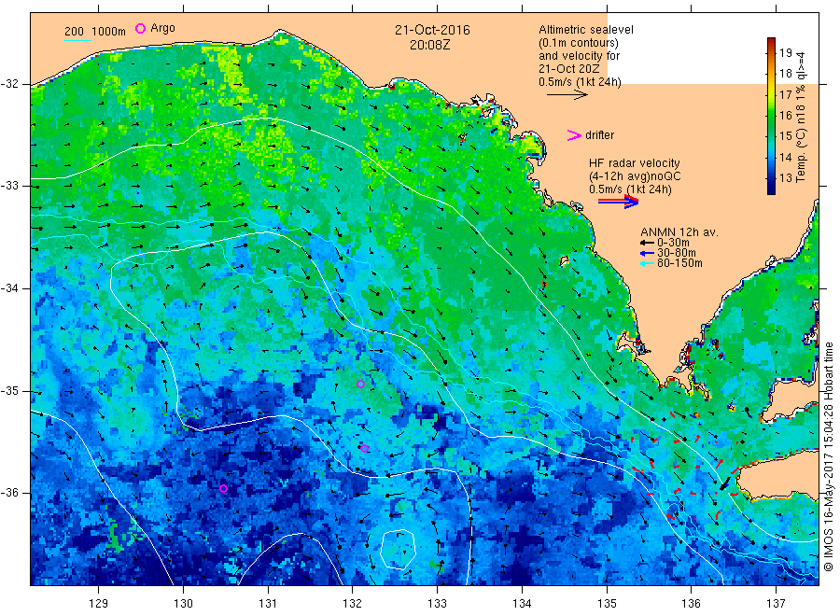Viewport: 840px width, 616px height.
Task: Click the 'HF radar velocity' label
Action: tap(635, 162)
